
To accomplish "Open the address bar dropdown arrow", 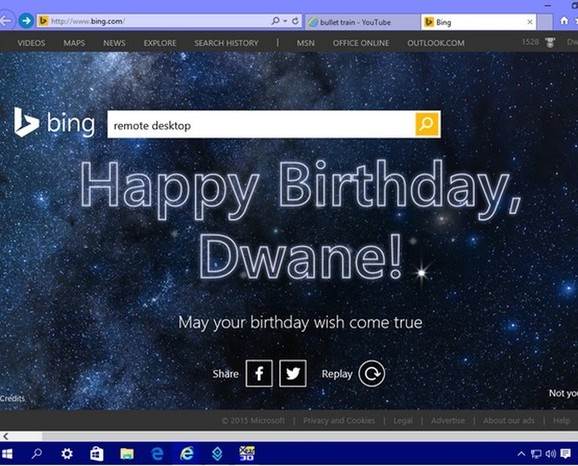I will pos(285,21).
